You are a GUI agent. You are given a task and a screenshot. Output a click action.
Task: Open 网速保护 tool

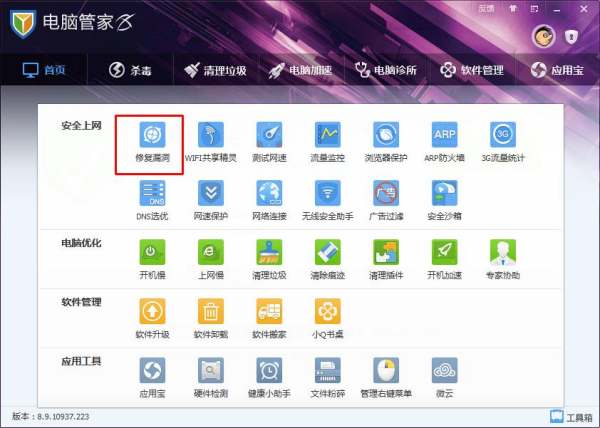[211, 201]
